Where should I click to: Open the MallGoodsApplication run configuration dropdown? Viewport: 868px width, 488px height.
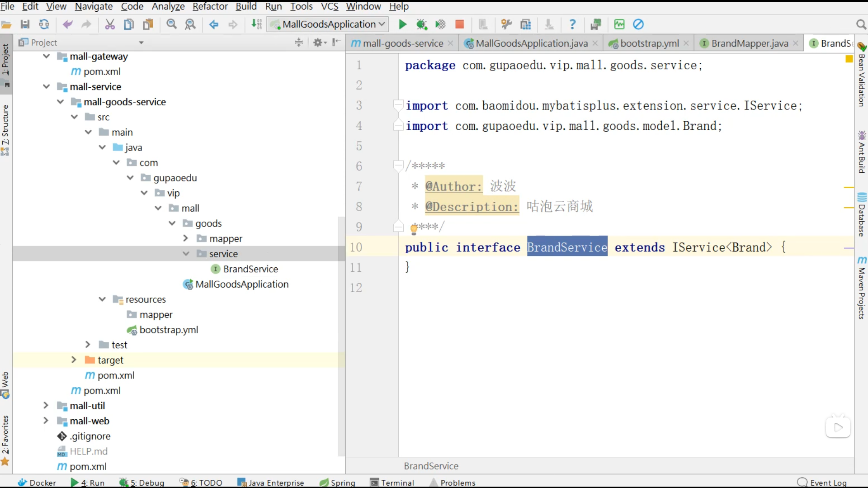381,24
